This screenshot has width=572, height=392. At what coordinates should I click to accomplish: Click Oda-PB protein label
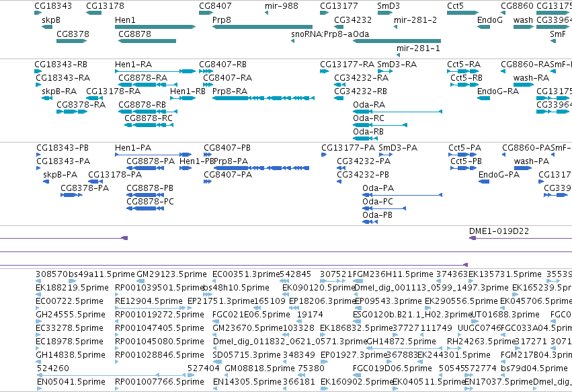(377, 215)
